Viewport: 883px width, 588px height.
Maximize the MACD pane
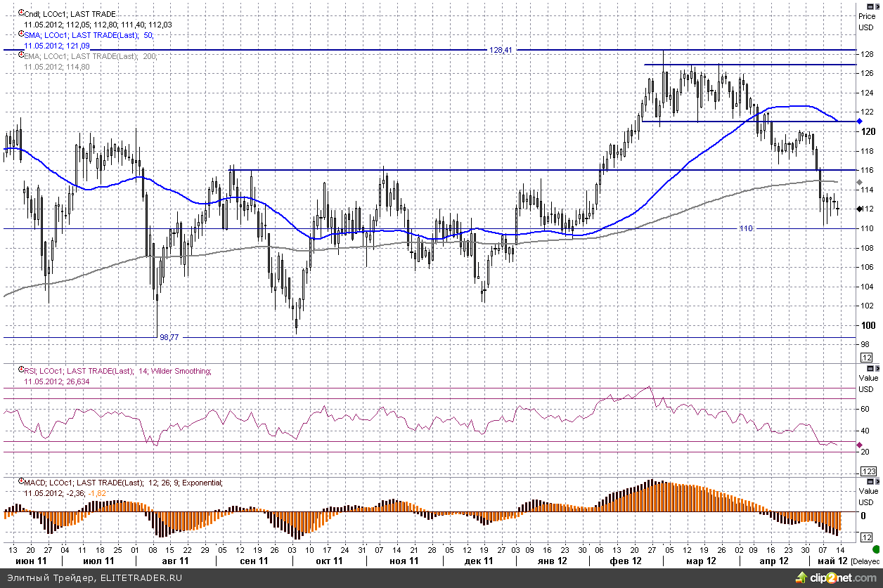(870, 481)
